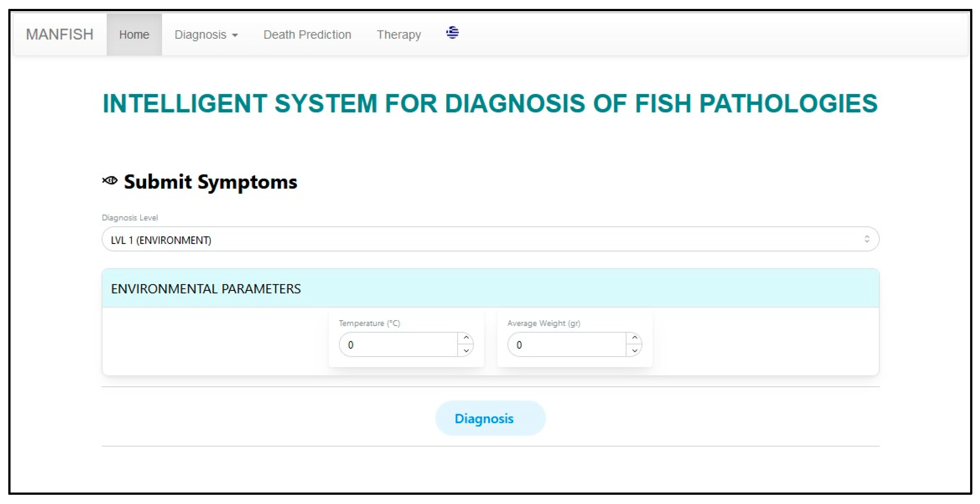Click the Diagnosis Level selector arrows
The image size is (980, 504).
click(867, 239)
